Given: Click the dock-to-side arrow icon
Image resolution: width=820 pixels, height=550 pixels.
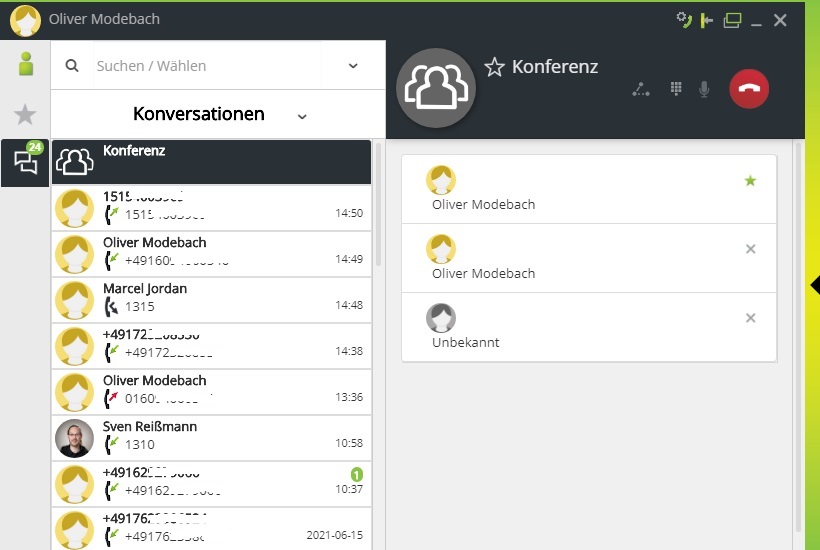Looking at the screenshot, I should [708, 20].
